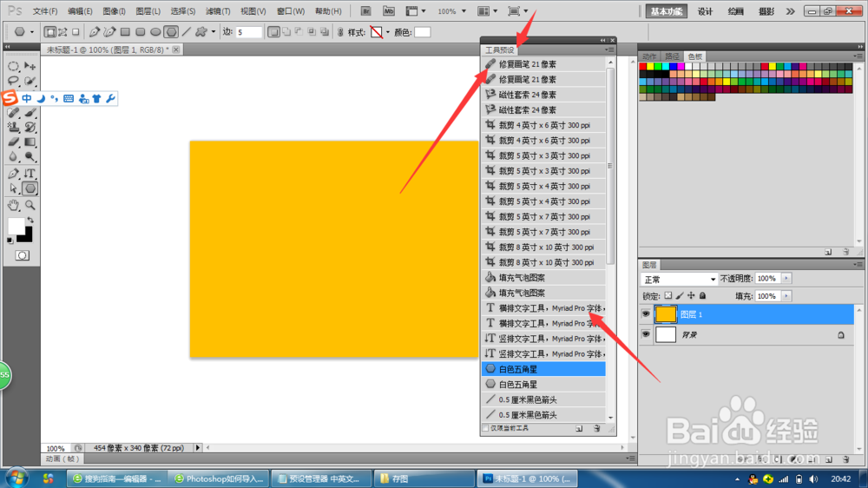The height and width of the screenshot is (488, 868).
Task: Open the 滤镜(T) menu
Action: 218,11
